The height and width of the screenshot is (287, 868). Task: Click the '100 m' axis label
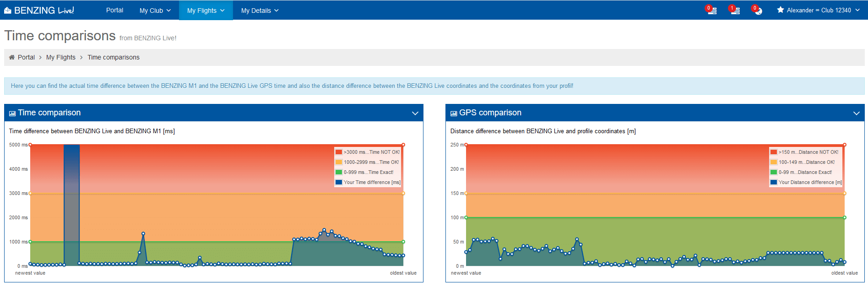(457, 217)
